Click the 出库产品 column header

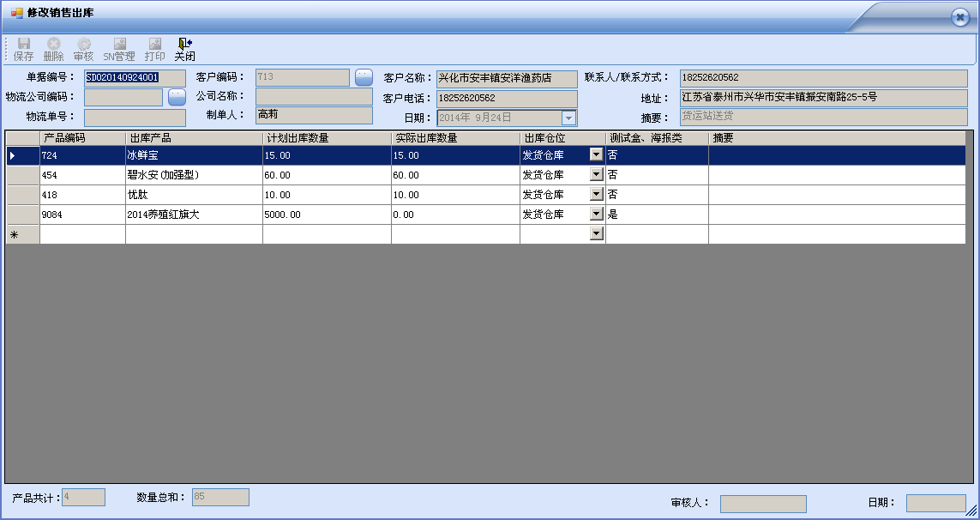[194, 137]
